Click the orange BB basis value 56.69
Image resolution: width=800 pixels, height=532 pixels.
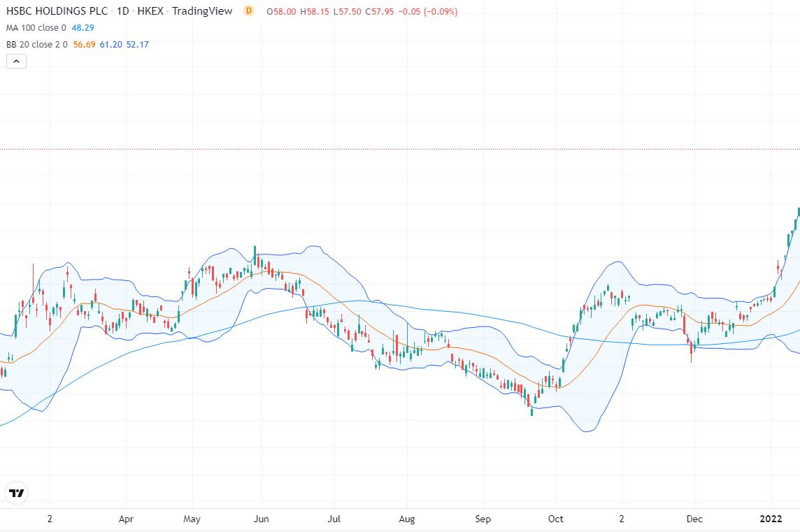coord(84,44)
